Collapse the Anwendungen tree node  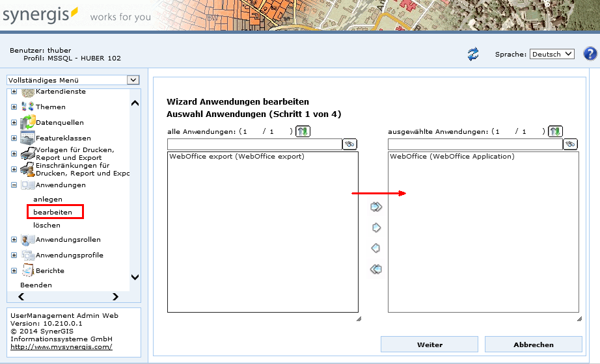point(14,185)
